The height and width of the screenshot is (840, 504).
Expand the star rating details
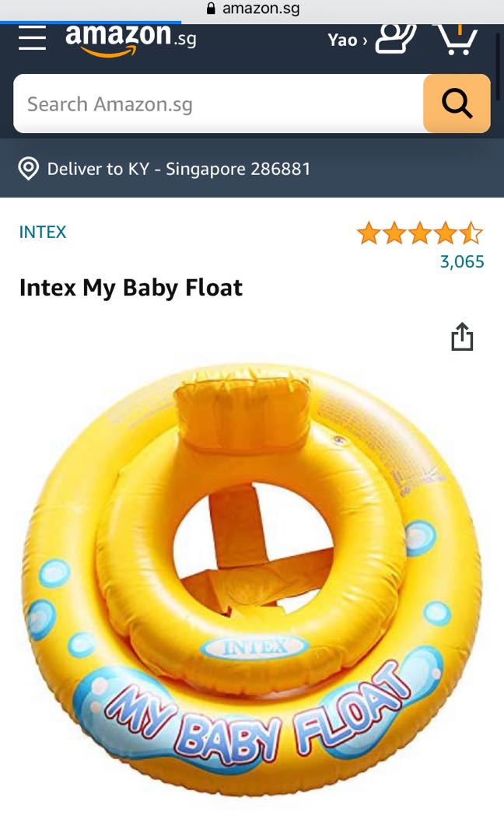(x=420, y=233)
